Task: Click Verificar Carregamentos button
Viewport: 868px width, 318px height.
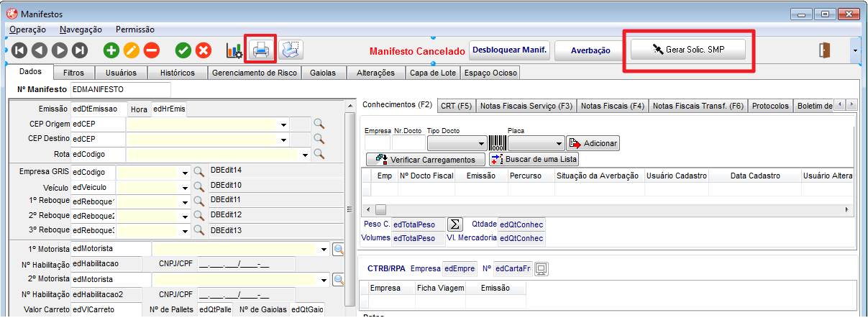Action: [426, 159]
